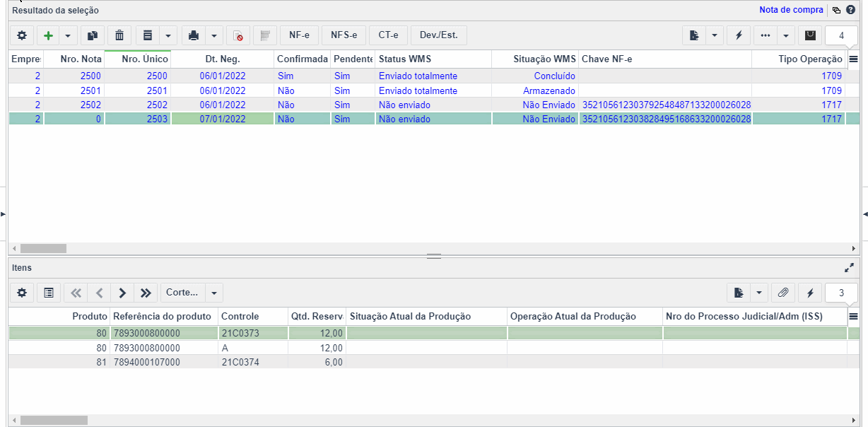Open grid settings gear in Resultado da seleção

(x=22, y=35)
